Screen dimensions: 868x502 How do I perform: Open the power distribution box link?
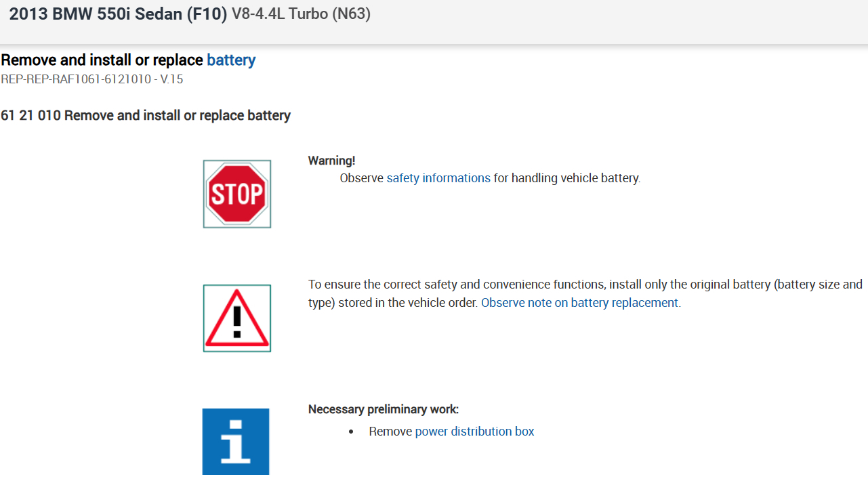click(474, 432)
